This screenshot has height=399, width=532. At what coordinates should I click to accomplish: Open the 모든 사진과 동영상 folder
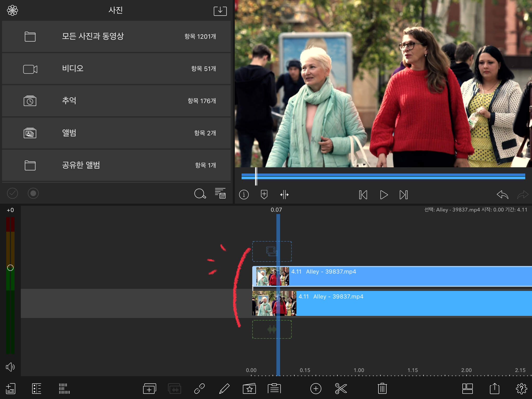(x=116, y=36)
